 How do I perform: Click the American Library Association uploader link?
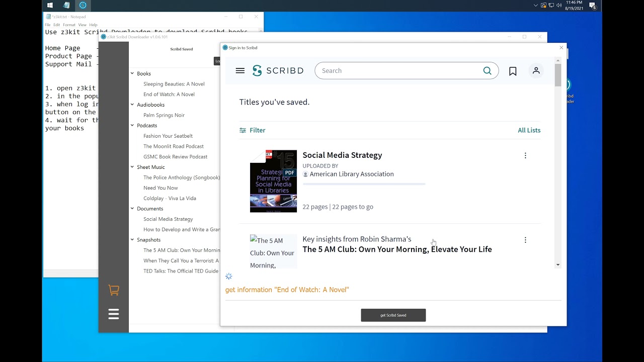tap(352, 174)
